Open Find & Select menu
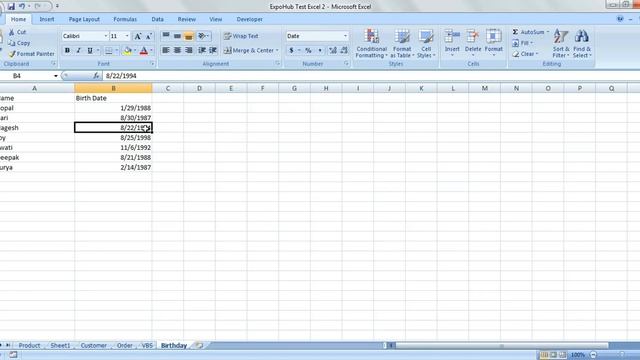The image size is (640, 360). point(582,43)
